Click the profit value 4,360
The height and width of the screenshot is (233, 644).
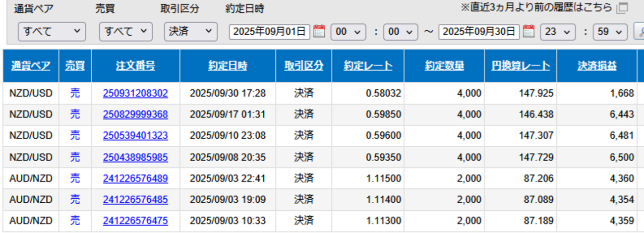click(x=622, y=178)
